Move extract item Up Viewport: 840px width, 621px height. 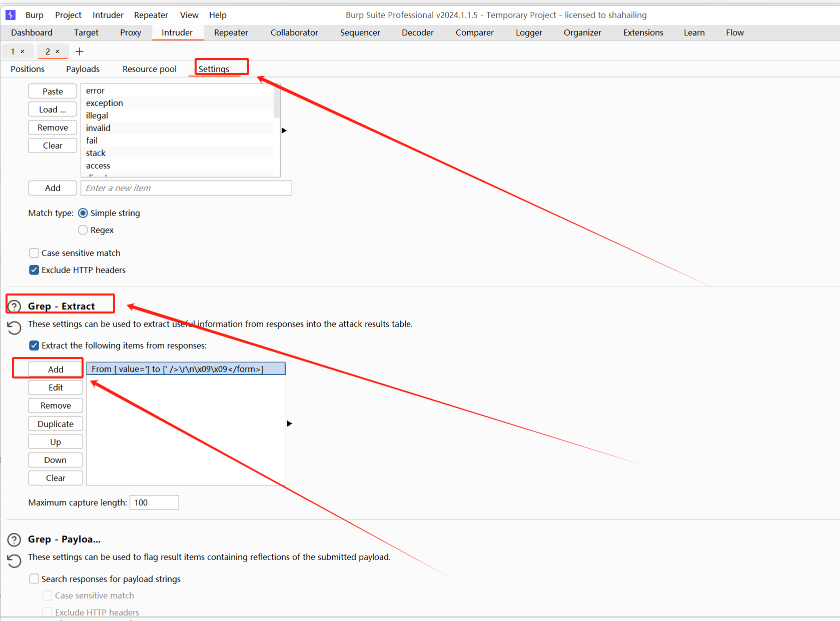[x=56, y=442]
